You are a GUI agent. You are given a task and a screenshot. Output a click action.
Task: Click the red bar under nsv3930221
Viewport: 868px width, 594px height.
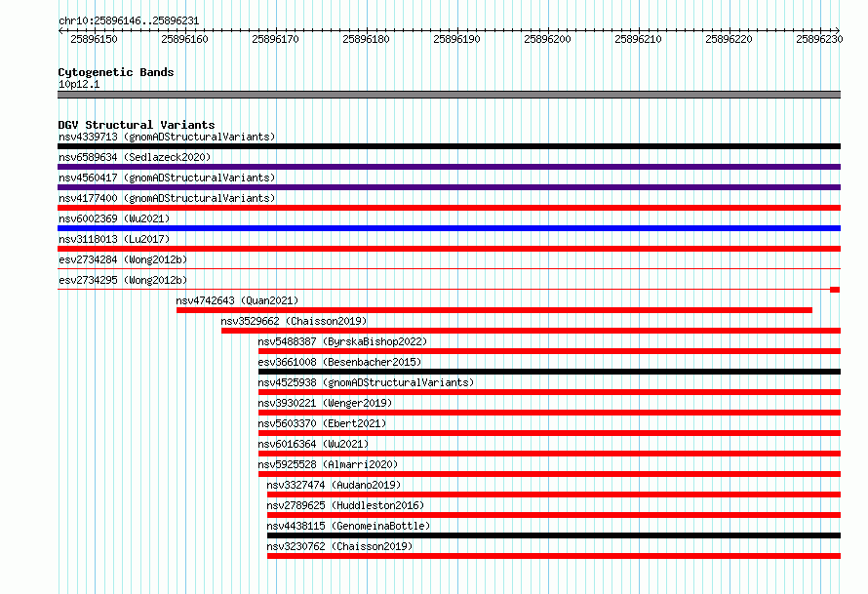[x=550, y=413]
